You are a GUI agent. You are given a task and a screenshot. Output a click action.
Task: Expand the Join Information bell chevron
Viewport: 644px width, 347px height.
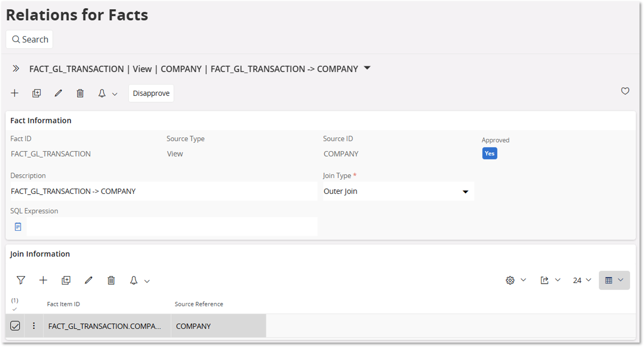point(147,281)
